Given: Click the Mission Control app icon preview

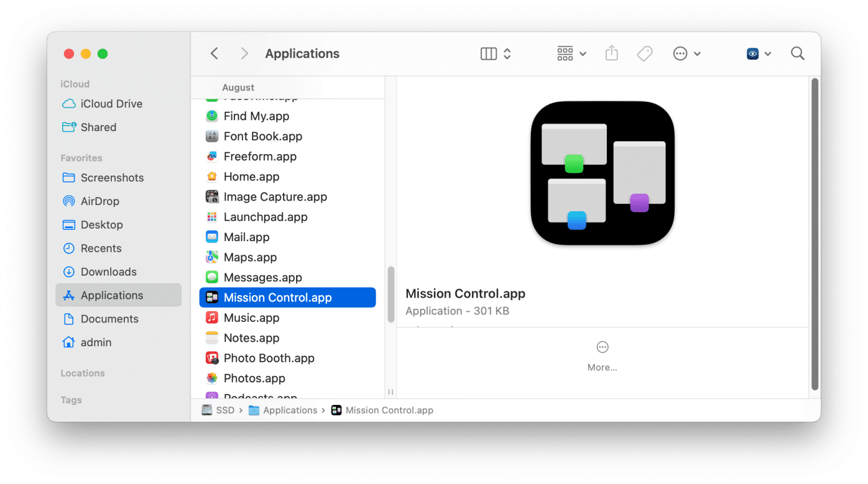Looking at the screenshot, I should pos(602,173).
